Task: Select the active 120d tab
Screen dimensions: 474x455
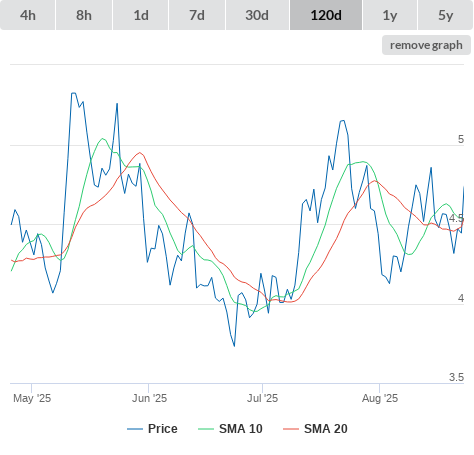Action: 326,15
